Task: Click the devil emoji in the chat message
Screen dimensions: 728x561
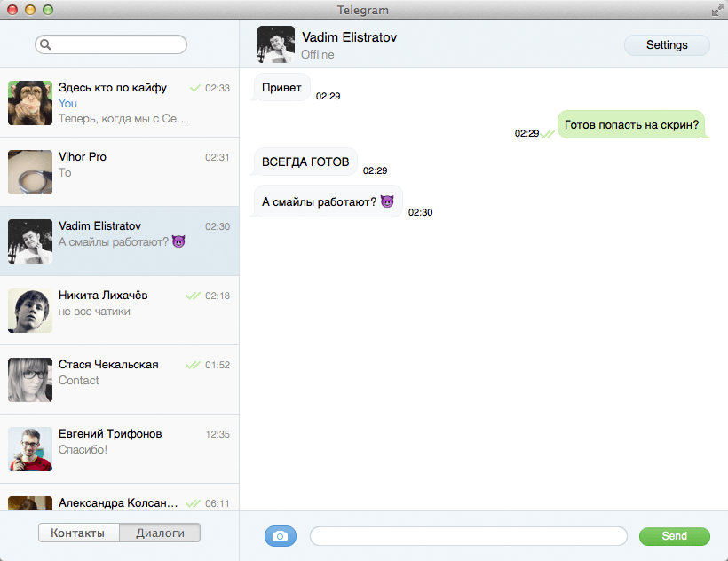Action: tap(387, 201)
